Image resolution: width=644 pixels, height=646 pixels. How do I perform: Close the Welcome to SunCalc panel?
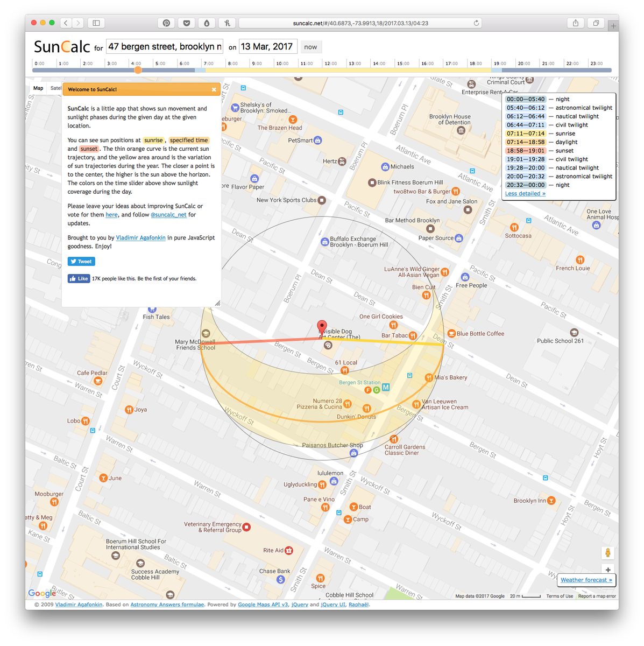pos(214,90)
